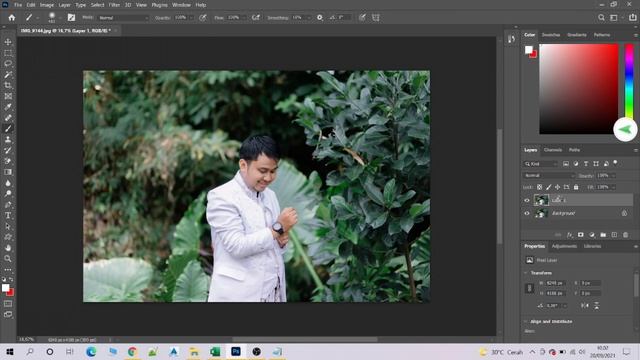Screen dimensions: 640x360
Task: Select the Hand tool
Action: click(8, 248)
